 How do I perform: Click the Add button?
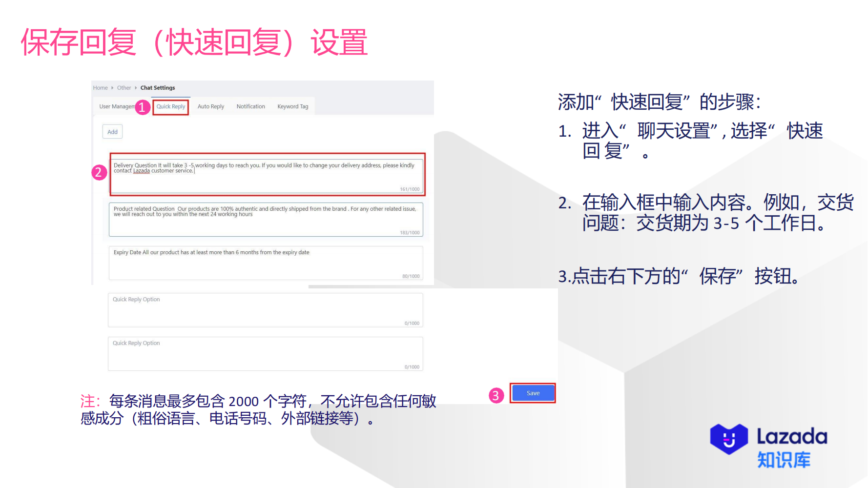click(112, 131)
